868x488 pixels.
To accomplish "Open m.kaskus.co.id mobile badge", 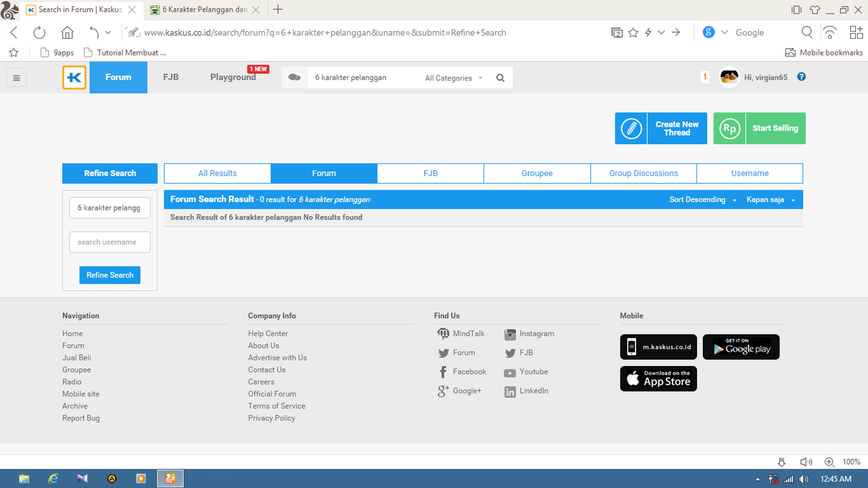I will click(658, 347).
